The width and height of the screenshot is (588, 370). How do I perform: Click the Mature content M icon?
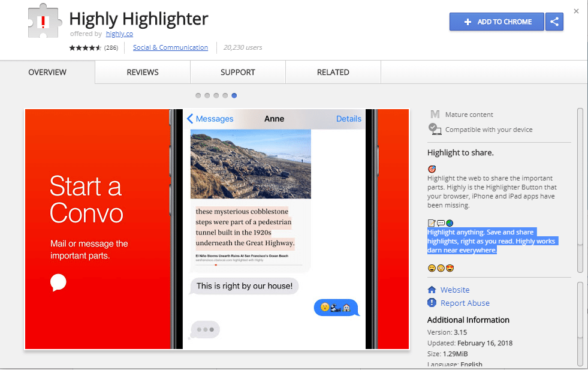coord(435,114)
